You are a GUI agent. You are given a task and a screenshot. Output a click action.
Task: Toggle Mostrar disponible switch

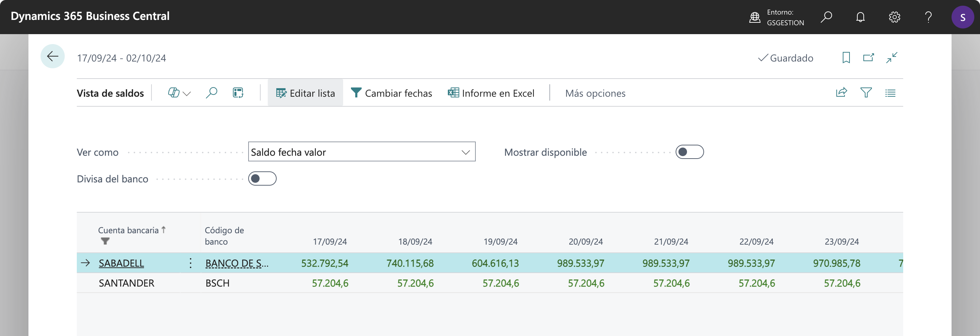689,152
